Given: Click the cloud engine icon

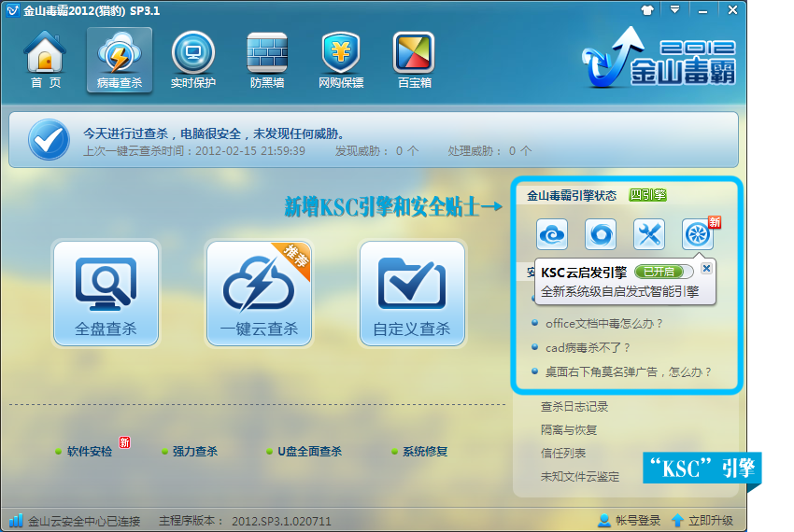Looking at the screenshot, I should click(552, 234).
